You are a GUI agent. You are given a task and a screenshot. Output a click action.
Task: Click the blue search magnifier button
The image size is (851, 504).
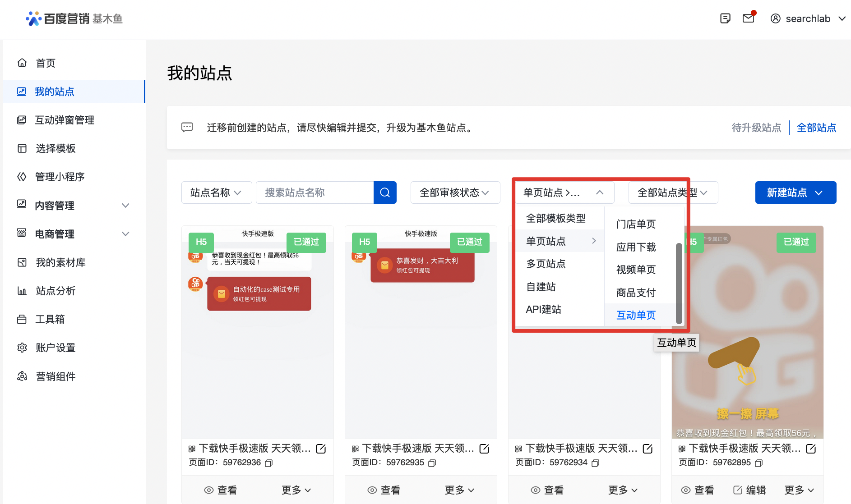click(385, 192)
